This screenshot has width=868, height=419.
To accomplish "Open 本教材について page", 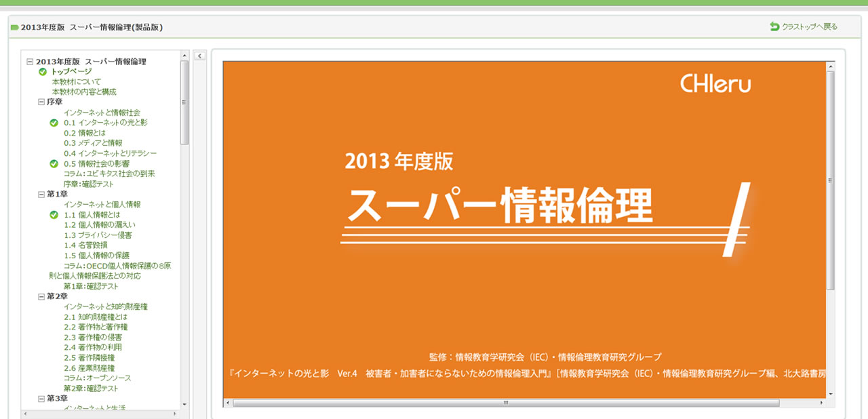I will (x=77, y=82).
